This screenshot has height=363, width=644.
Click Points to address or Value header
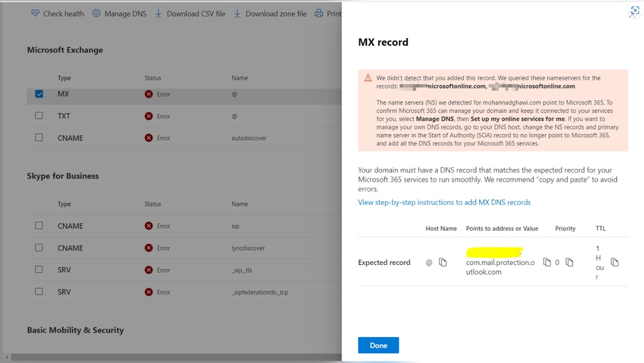coord(502,229)
